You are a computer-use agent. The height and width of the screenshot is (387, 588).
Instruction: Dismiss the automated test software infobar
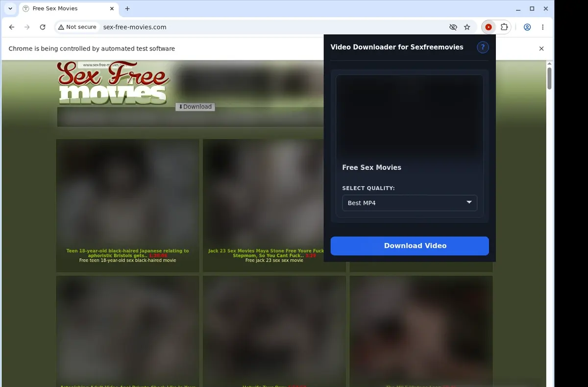pyautogui.click(x=541, y=48)
